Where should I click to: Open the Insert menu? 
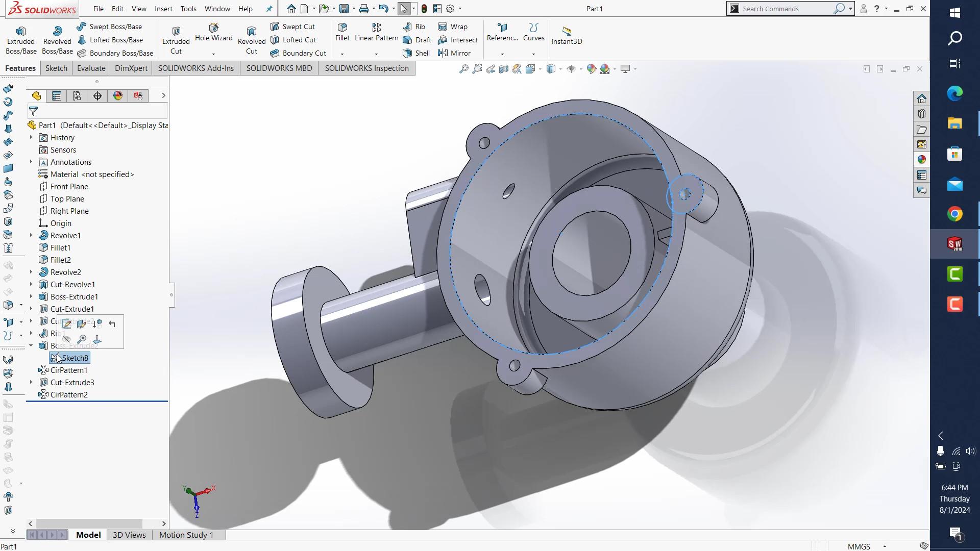click(x=163, y=9)
